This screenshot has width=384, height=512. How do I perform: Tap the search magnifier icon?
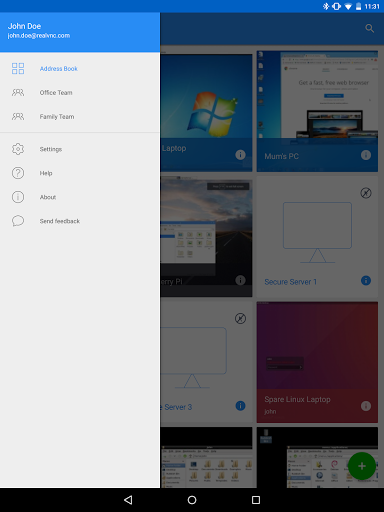369,28
